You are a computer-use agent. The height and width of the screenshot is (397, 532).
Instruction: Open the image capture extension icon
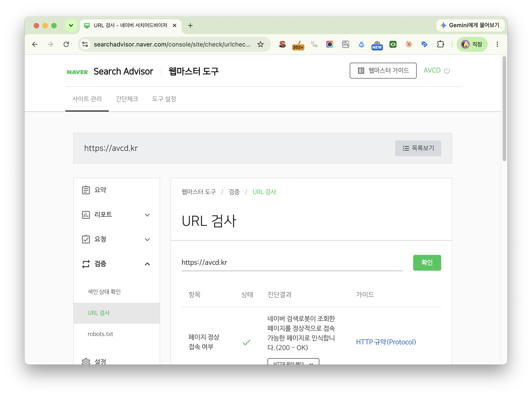click(346, 44)
